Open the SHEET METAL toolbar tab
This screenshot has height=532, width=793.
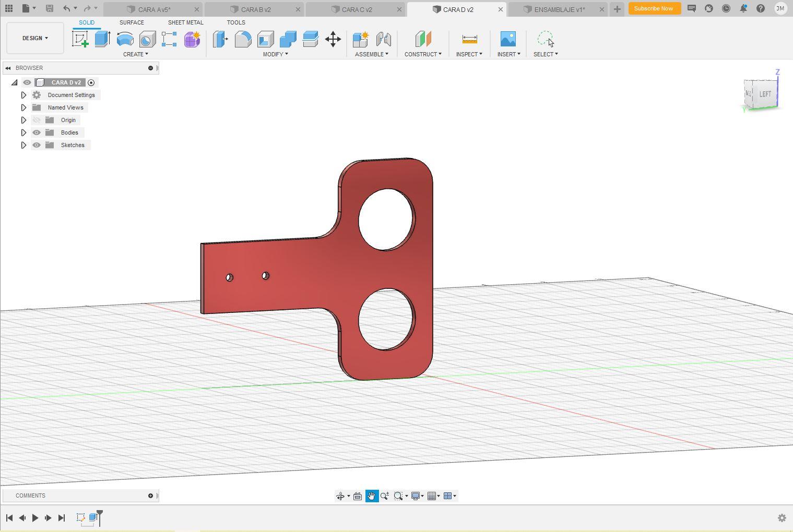pyautogui.click(x=185, y=22)
